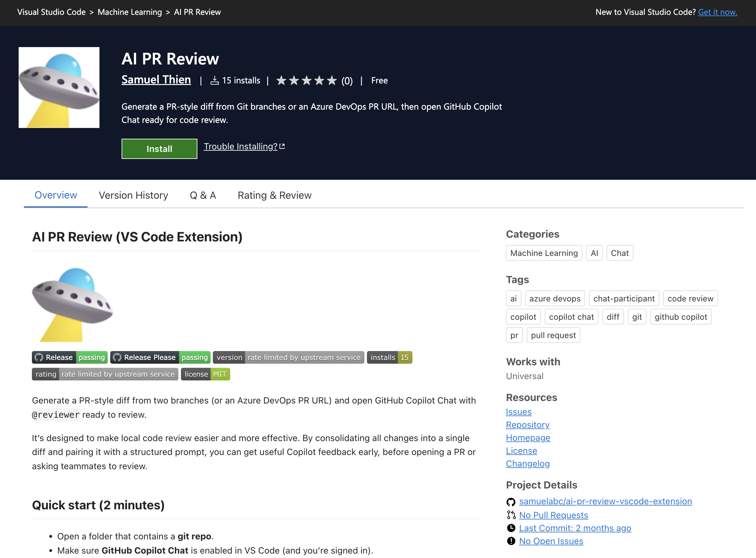The width and height of the screenshot is (756, 558).
Task: Click the issue alert icon near No Open Issues
Action: [510, 541]
